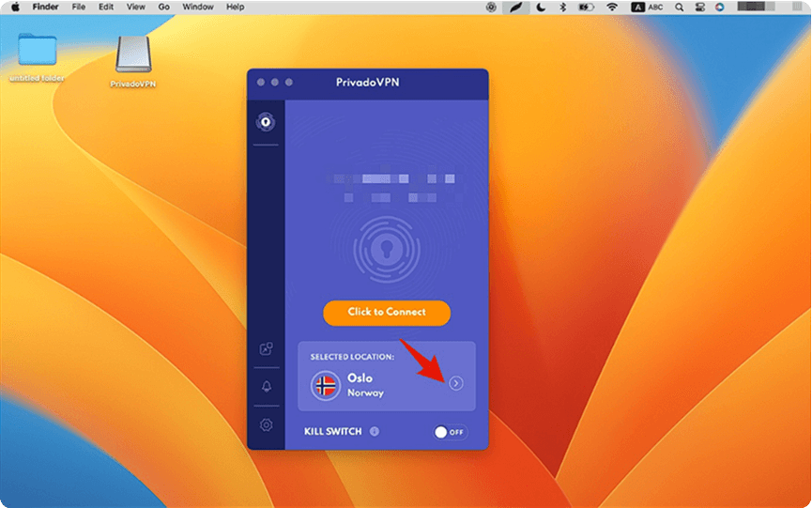Open the View menu
The width and height of the screenshot is (812, 508).
(136, 8)
